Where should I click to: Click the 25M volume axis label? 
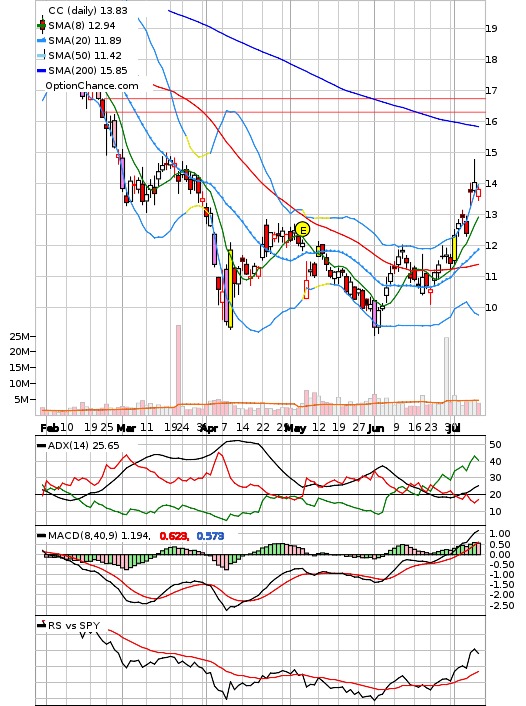(x=21, y=336)
